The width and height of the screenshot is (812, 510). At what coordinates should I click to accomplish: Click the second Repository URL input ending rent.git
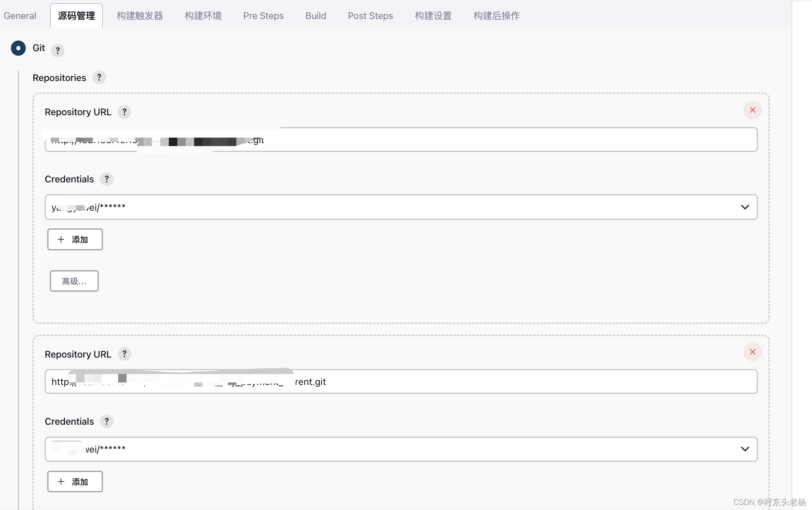pyautogui.click(x=464, y=382)
